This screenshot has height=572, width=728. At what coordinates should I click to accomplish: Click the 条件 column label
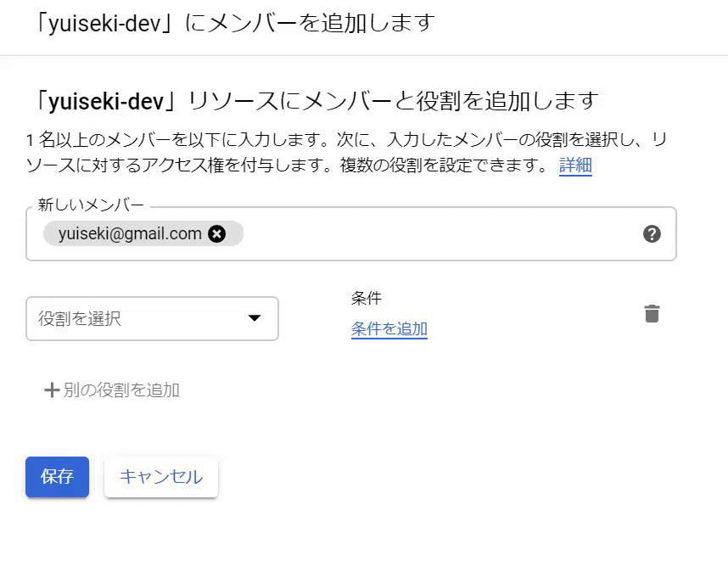pyautogui.click(x=367, y=299)
